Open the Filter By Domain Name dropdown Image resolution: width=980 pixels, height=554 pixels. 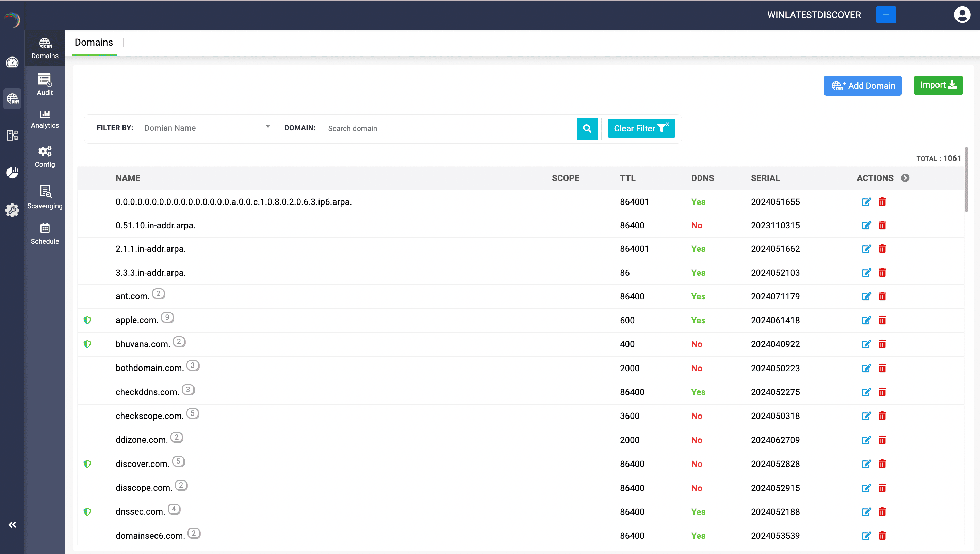[207, 128]
